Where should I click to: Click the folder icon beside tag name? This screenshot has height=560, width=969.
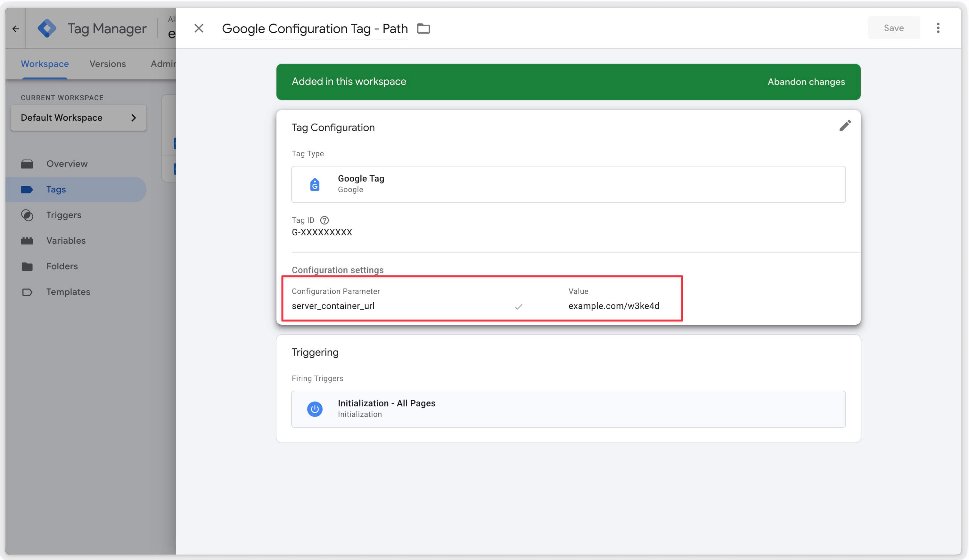(x=423, y=28)
